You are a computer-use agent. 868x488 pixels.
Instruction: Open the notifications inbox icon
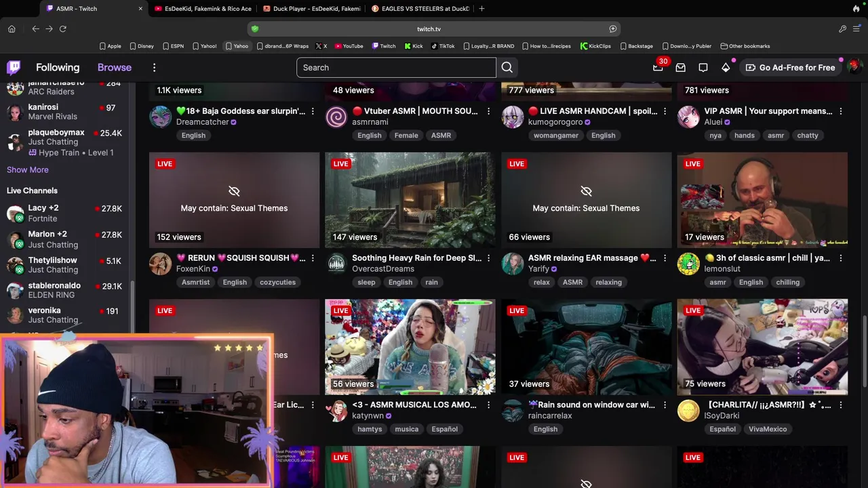[x=680, y=68]
